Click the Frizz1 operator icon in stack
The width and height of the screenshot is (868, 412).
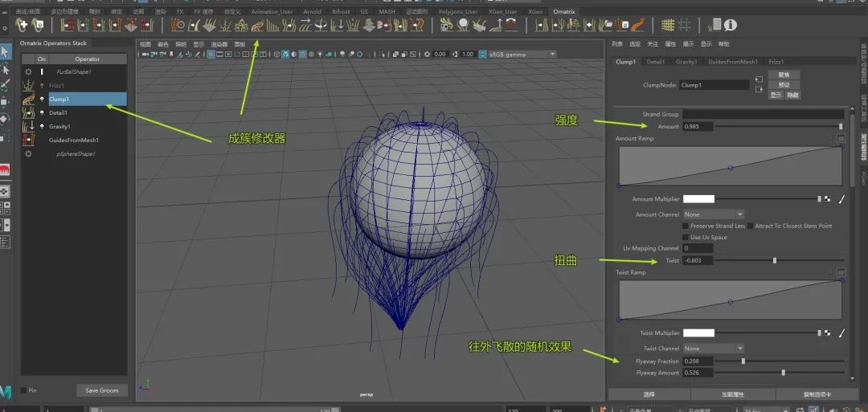(x=30, y=85)
